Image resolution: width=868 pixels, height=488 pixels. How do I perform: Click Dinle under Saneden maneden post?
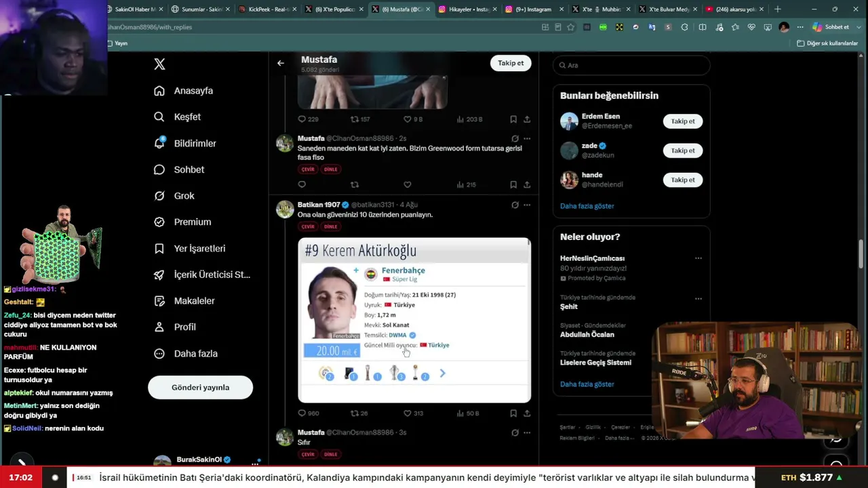[x=330, y=169]
